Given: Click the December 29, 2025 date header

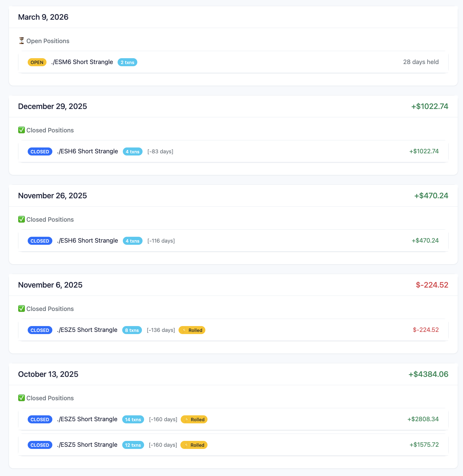Looking at the screenshot, I should 53,106.
